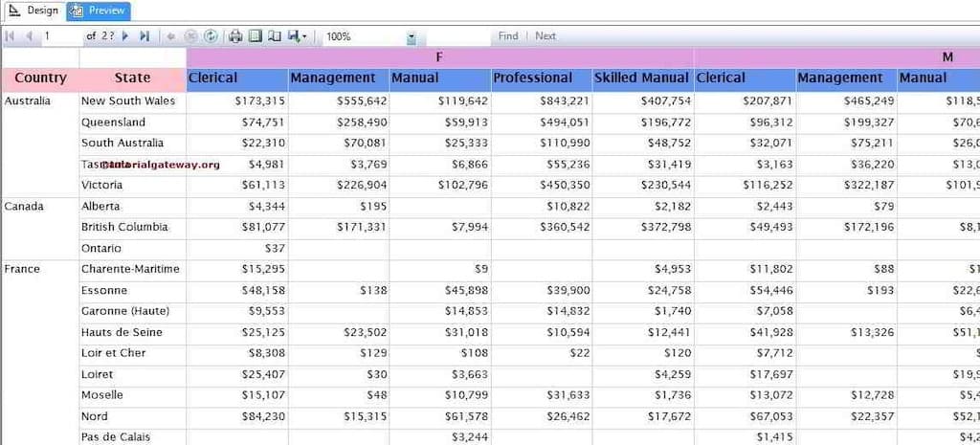Viewport: 980px width, 445px height.
Task: Open the 100% zoom level dropdown
Action: pos(412,37)
